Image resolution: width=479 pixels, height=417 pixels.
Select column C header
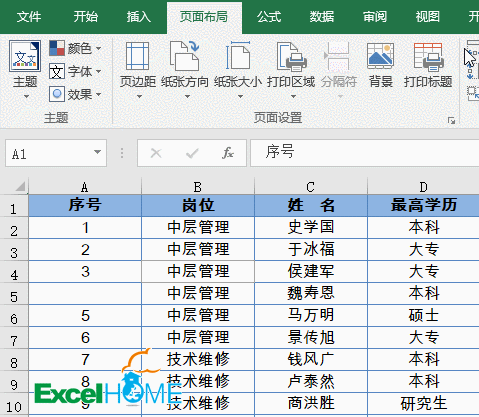tap(311, 187)
